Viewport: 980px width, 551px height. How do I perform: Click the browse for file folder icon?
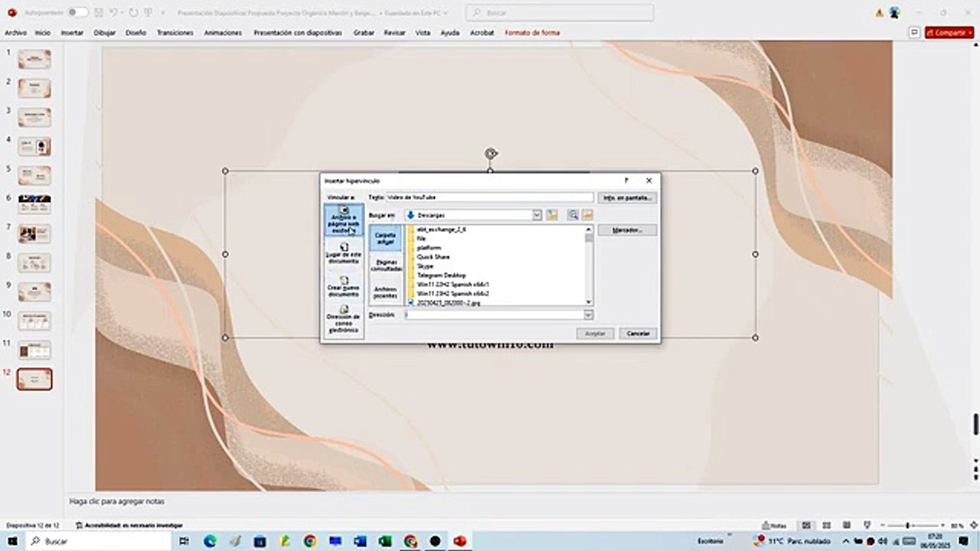587,215
